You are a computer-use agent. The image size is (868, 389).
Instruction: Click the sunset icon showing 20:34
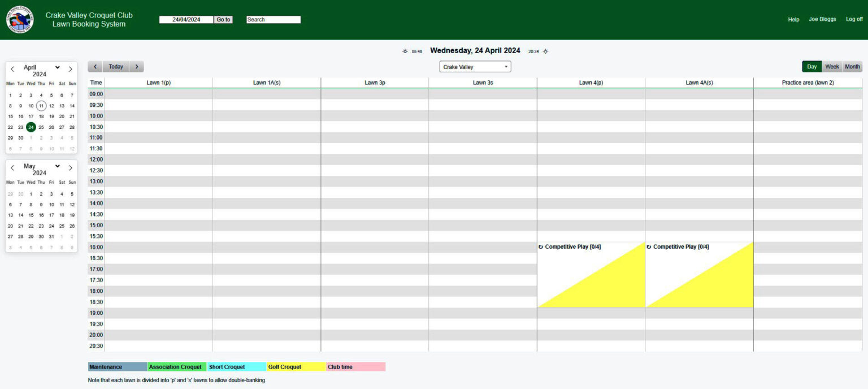[545, 51]
